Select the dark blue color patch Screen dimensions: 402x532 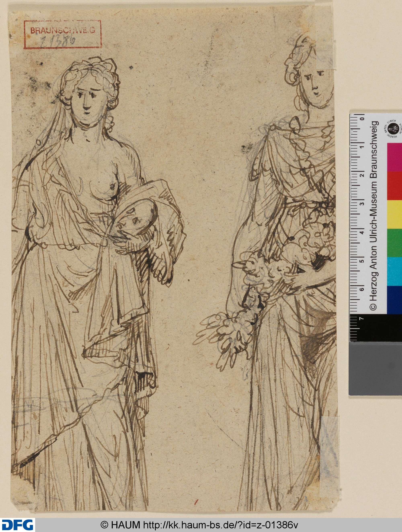coord(395,299)
